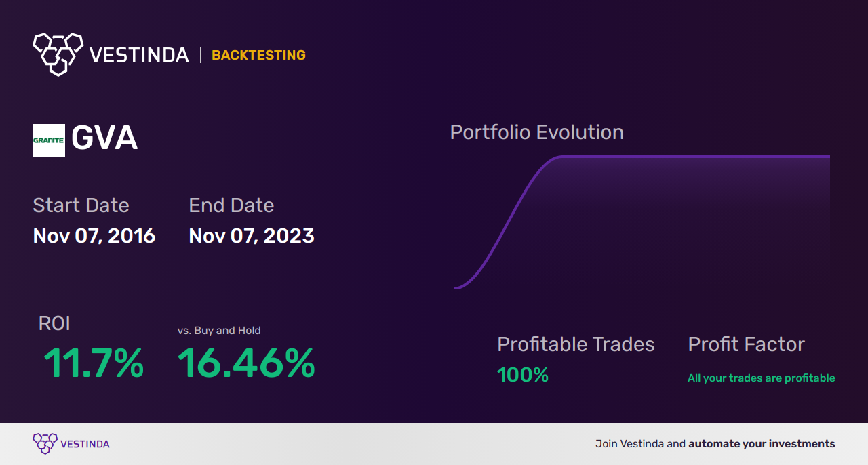This screenshot has height=465, width=868.
Task: Click the All your trades are profitable text
Action: (761, 378)
